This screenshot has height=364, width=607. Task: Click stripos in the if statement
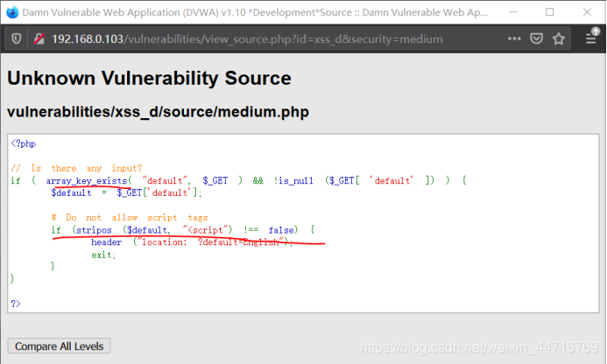point(94,230)
